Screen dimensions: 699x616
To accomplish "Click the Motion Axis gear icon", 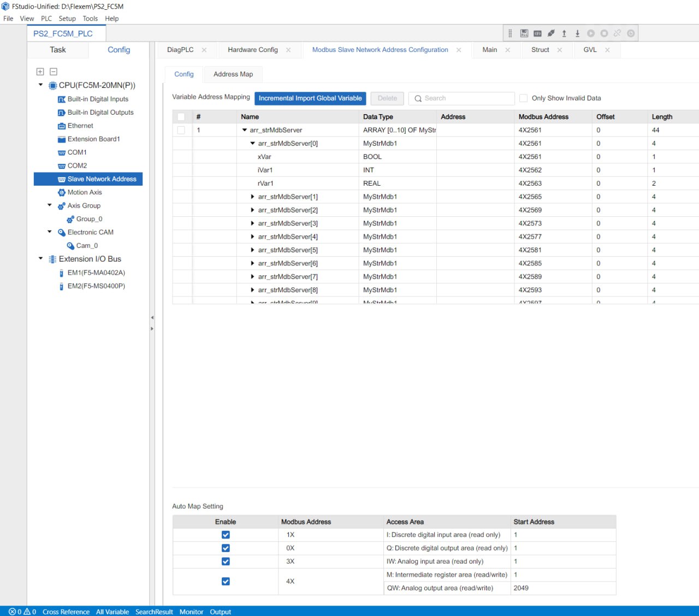I will (x=62, y=192).
